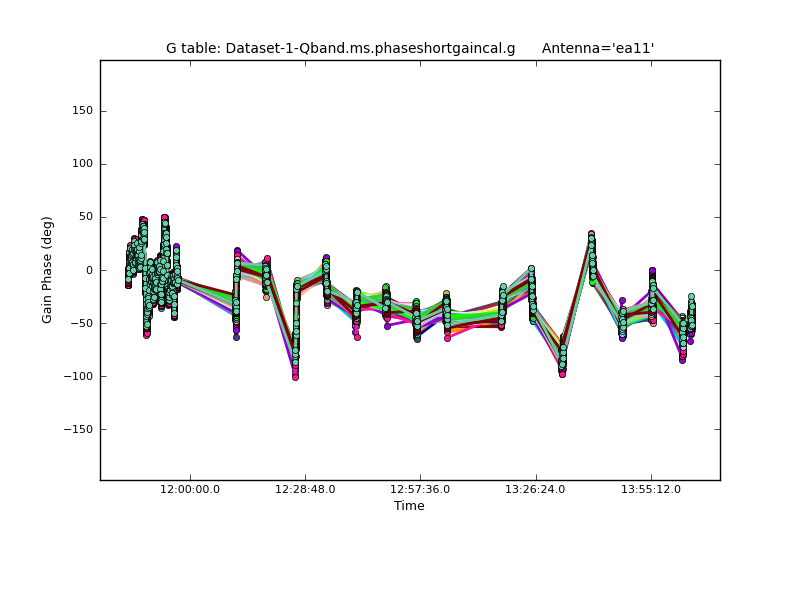Select the 13:26:24.0 time tick label
Image resolution: width=800 pixels, height=600 pixels.
pos(535,489)
